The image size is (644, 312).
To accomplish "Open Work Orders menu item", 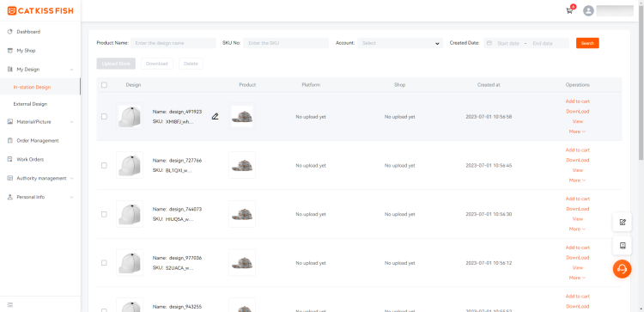I will [30, 160].
